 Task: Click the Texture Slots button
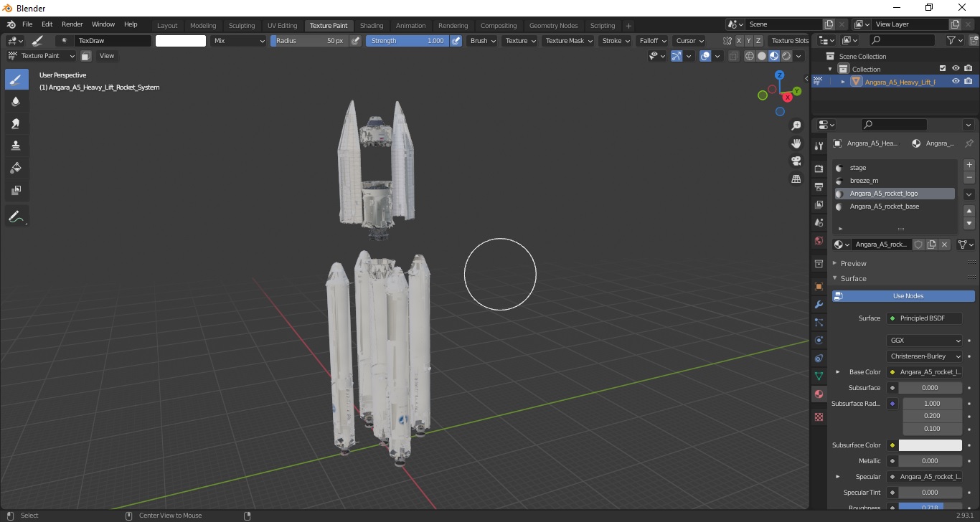click(790, 41)
